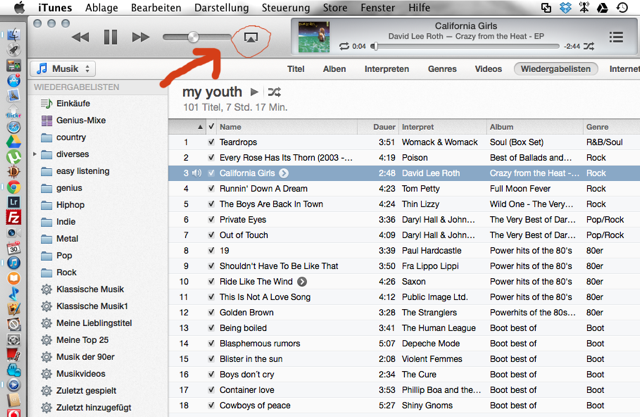Click the Dropbox menu bar icon
Viewport: 640px width, 417px height.
pyautogui.click(x=565, y=7)
